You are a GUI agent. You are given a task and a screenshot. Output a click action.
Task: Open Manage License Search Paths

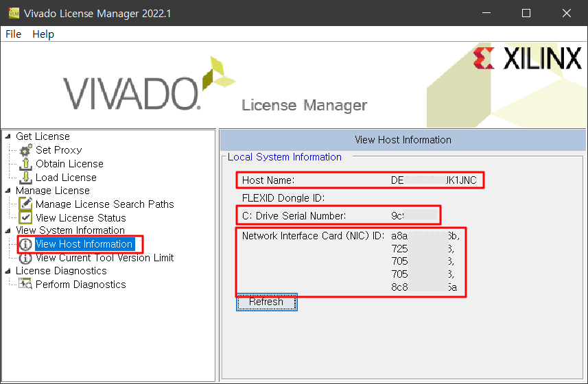click(x=105, y=204)
